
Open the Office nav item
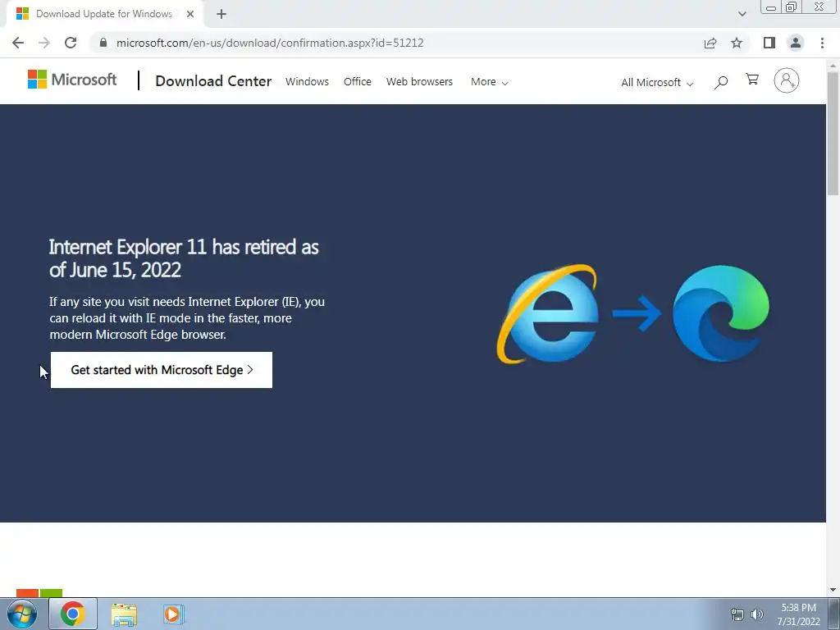[x=358, y=82]
